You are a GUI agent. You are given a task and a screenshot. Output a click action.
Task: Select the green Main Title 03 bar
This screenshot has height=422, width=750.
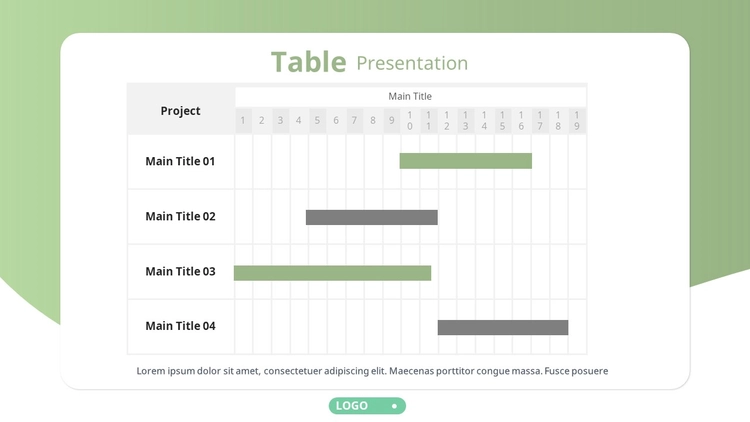(332, 273)
